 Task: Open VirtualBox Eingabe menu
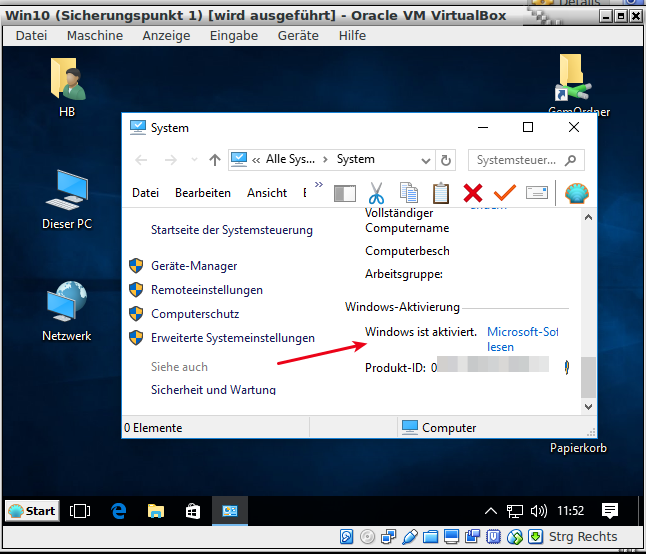(234, 36)
